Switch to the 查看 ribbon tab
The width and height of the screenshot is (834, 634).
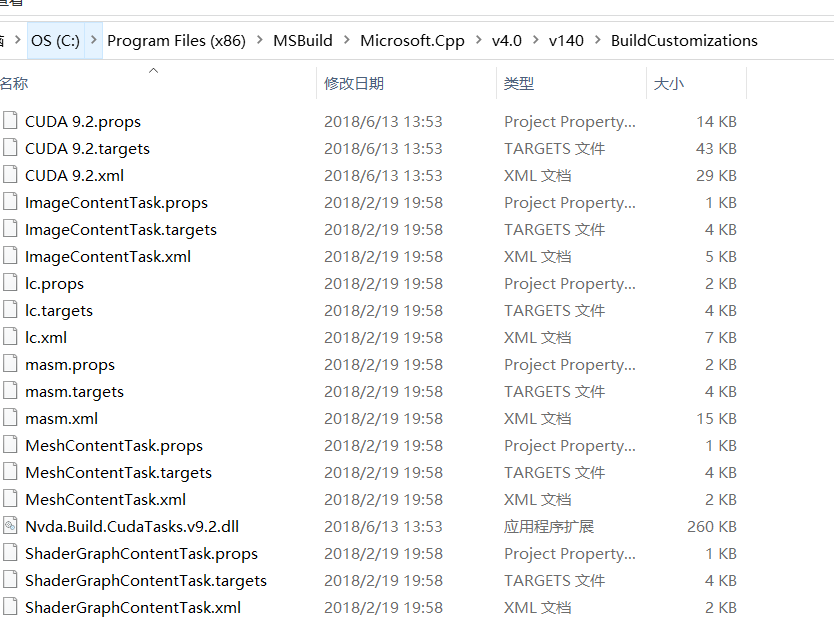10,5
